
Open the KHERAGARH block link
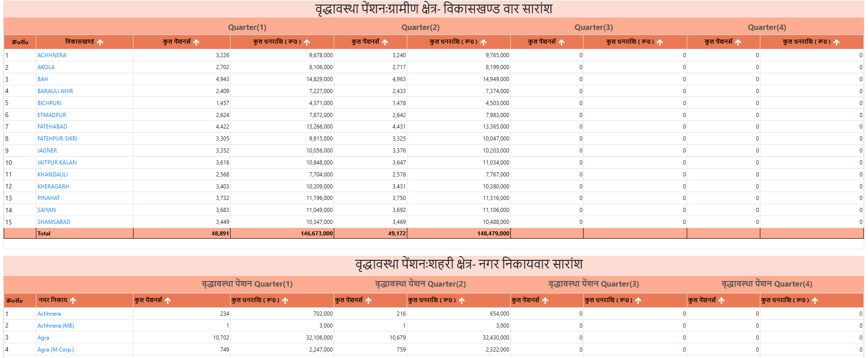click(x=53, y=187)
